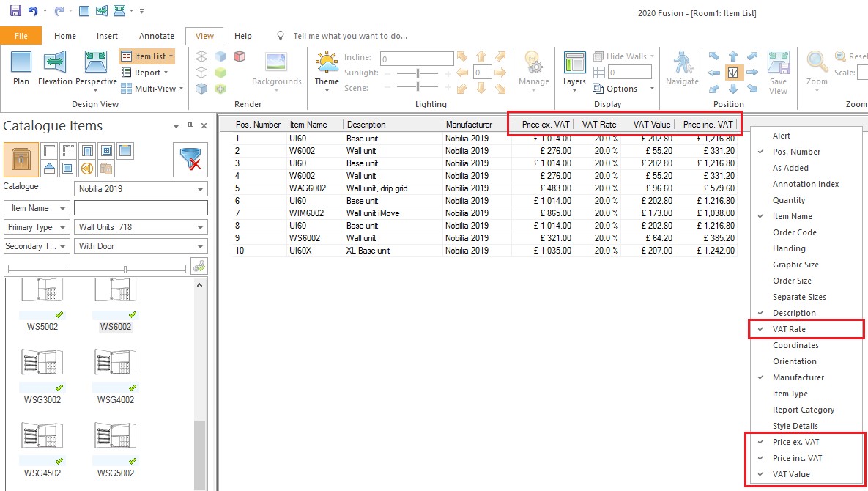Open the Layers display button
This screenshot has width=868, height=491.
point(574,70)
